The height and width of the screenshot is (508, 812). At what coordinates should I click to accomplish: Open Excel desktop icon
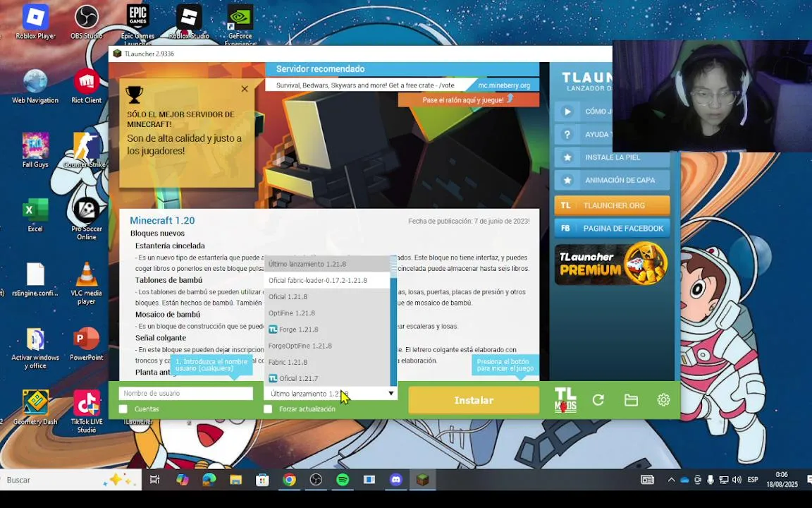click(x=35, y=214)
